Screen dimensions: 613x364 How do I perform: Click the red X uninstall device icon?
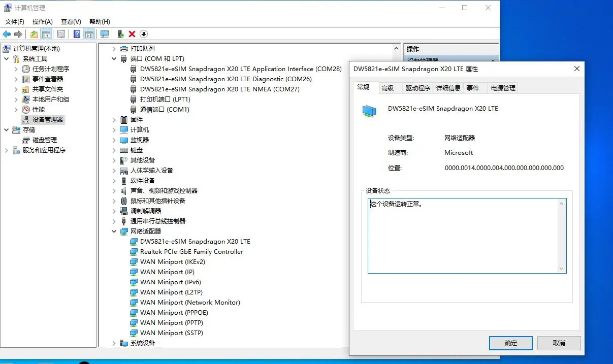click(132, 34)
